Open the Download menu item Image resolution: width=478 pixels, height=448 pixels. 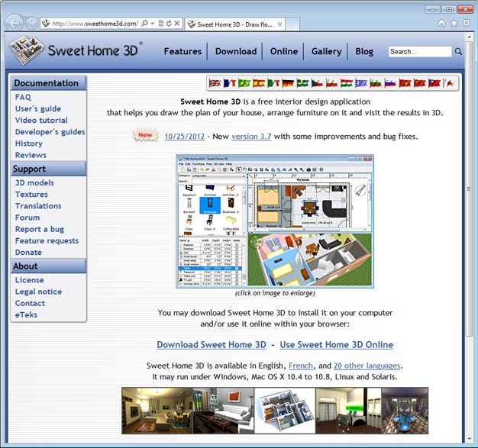(236, 51)
